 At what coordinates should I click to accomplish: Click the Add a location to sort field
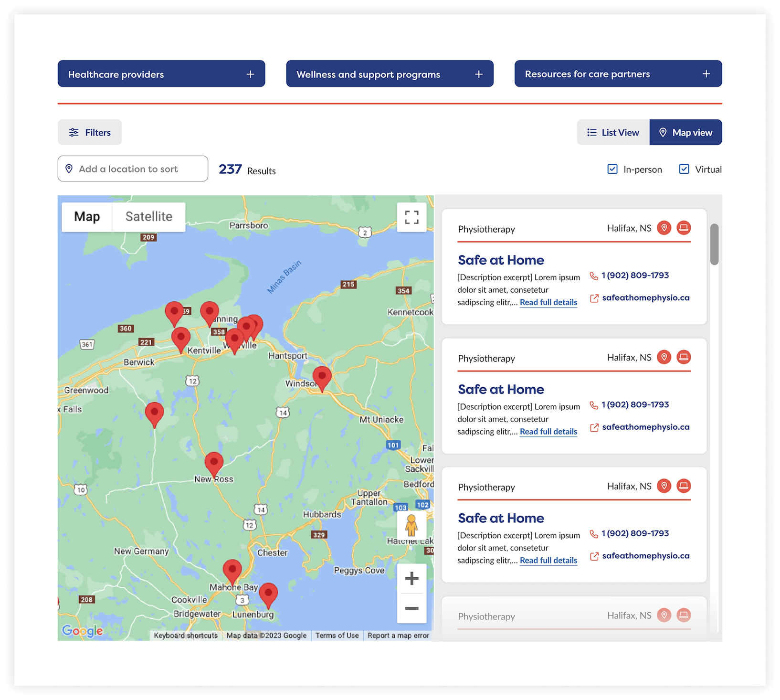[132, 169]
